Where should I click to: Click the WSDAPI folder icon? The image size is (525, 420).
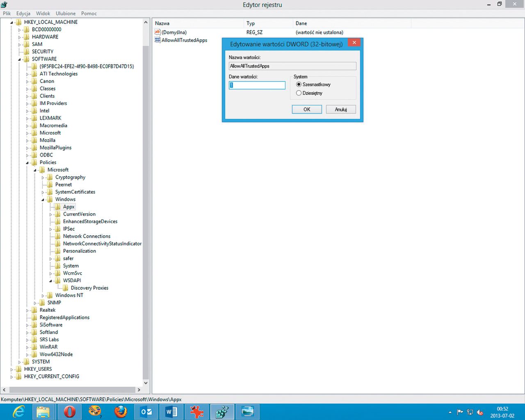pyautogui.click(x=58, y=281)
